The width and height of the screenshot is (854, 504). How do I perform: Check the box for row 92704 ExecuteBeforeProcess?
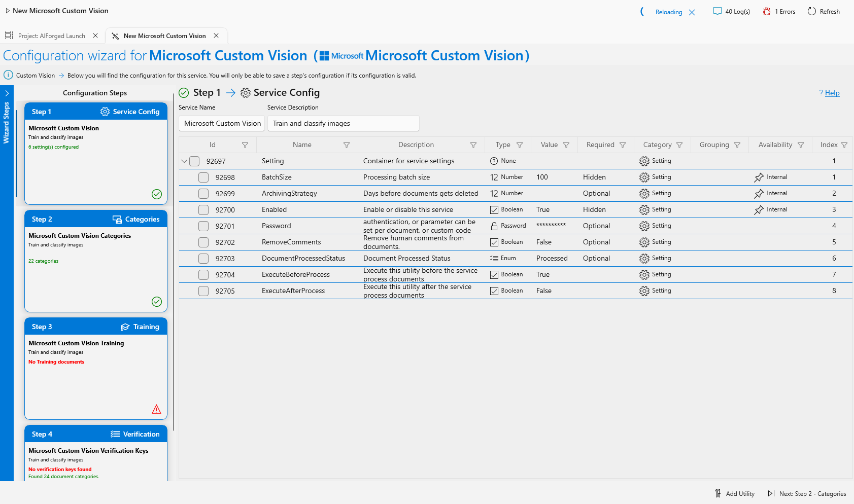pyautogui.click(x=203, y=275)
